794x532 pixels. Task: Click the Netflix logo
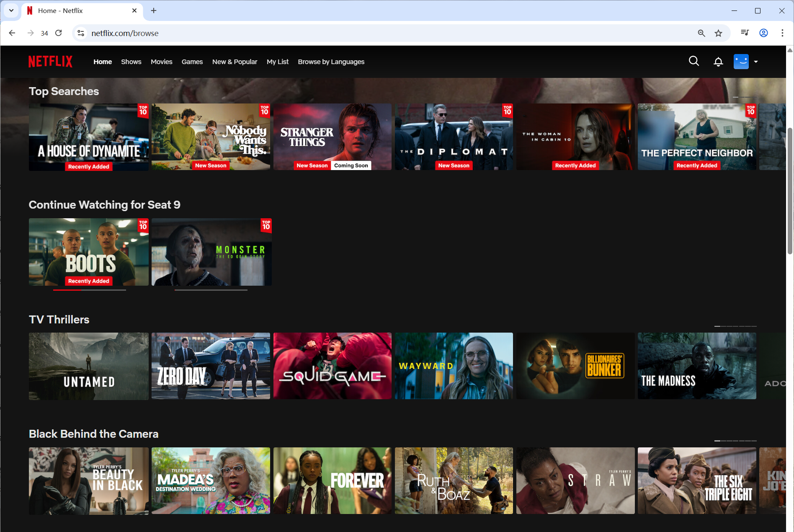[50, 61]
